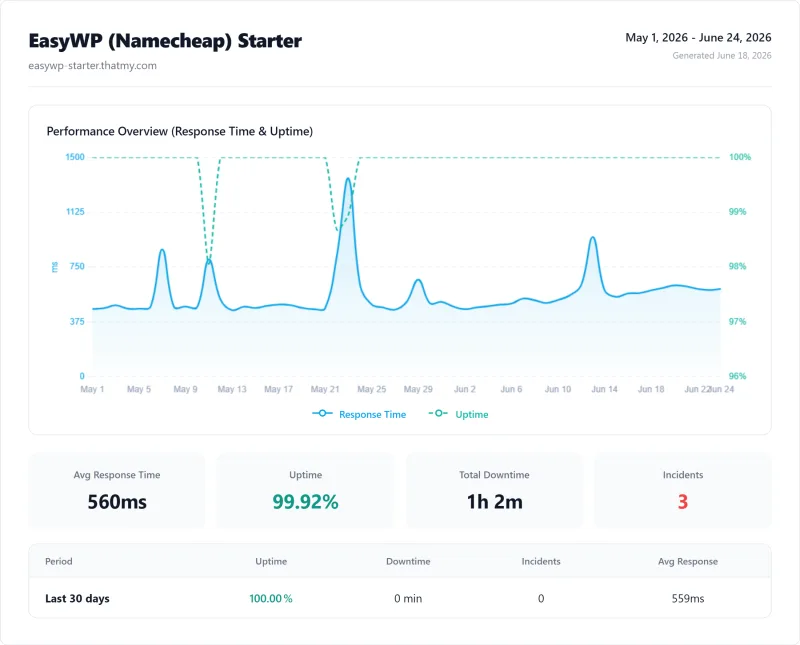The image size is (800, 645).
Task: Click the Period column header
Action: point(59,561)
